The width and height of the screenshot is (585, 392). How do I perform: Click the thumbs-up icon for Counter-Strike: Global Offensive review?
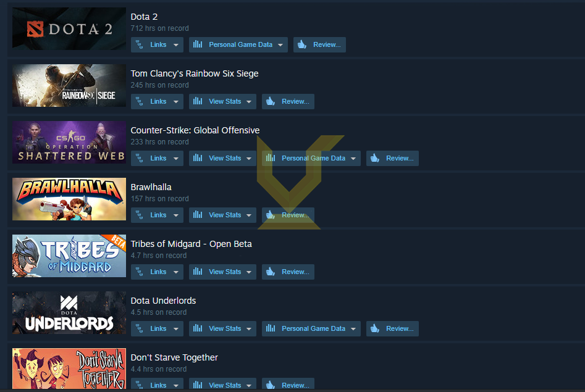(x=375, y=158)
